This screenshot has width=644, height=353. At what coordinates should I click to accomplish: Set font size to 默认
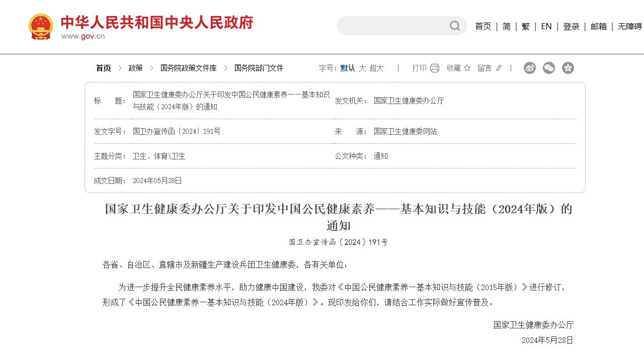point(348,68)
